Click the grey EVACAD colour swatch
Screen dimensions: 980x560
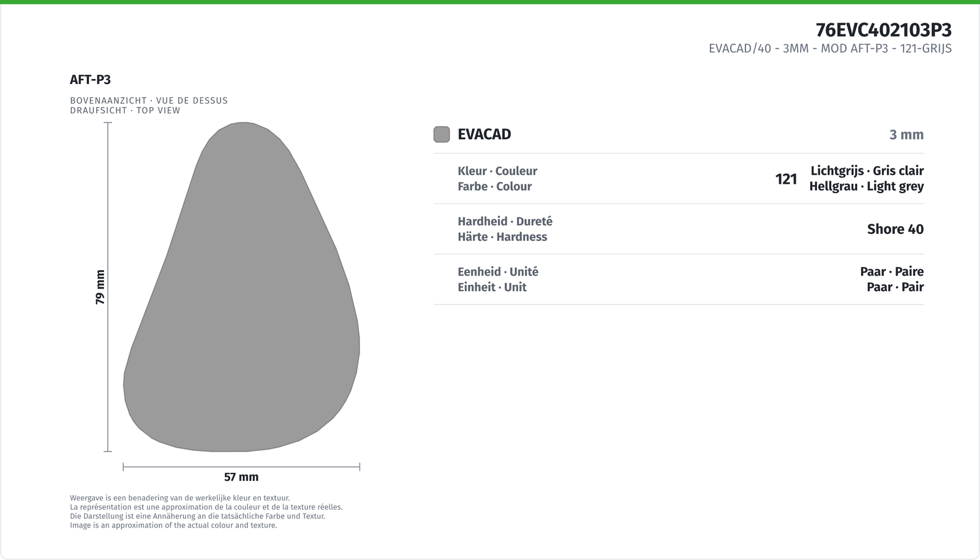pyautogui.click(x=442, y=134)
